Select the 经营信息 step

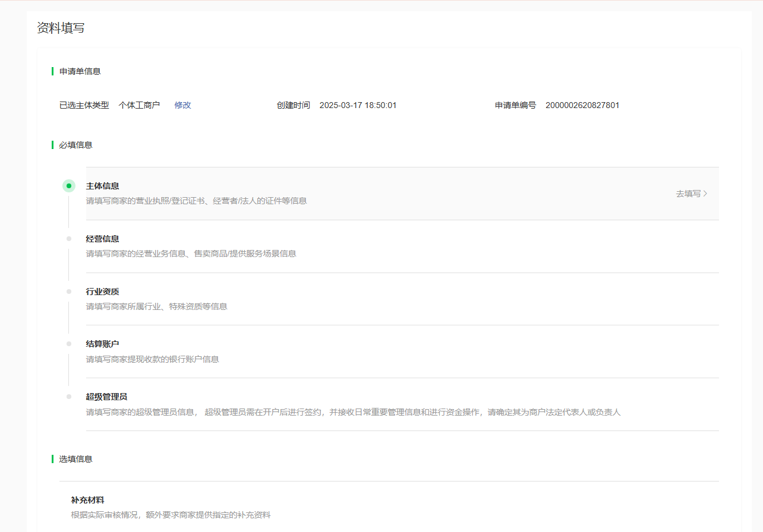102,238
